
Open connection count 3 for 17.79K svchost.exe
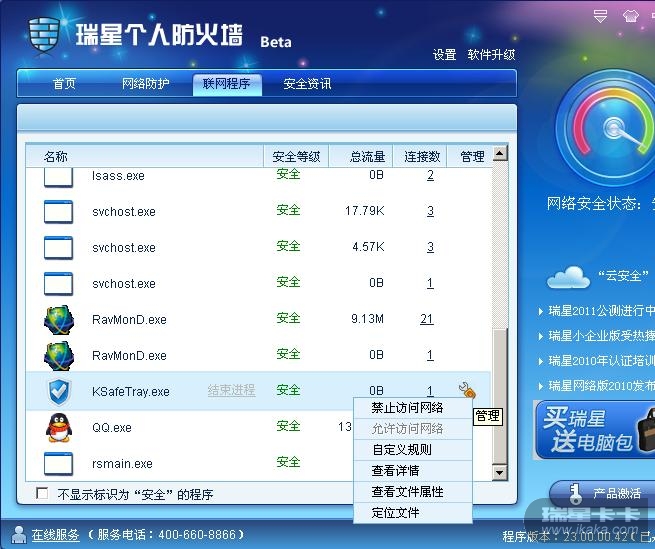click(x=430, y=211)
